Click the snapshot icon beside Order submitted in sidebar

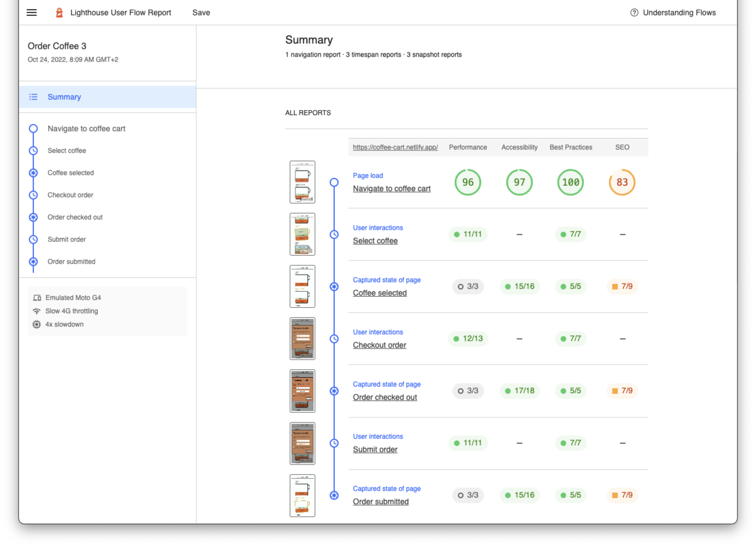click(33, 262)
